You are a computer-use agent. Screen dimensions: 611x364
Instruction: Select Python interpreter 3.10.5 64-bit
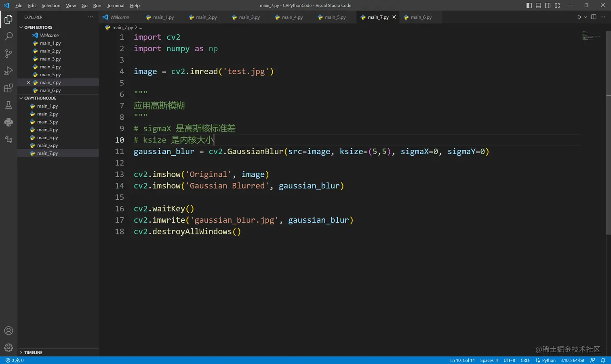572,360
